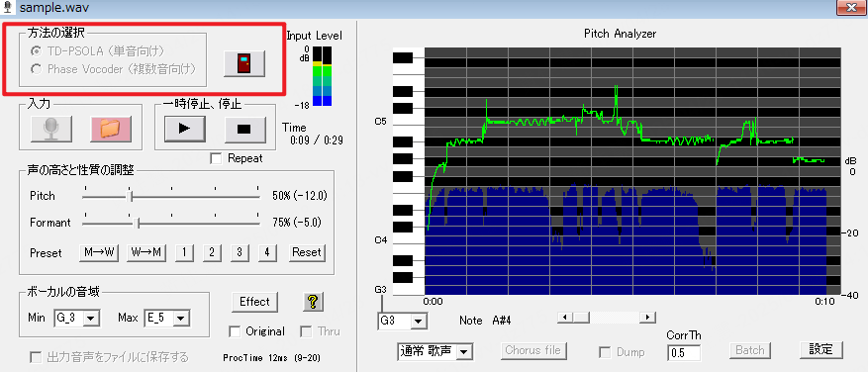Start playback with the play button
This screenshot has width=868, height=372.
point(185,128)
